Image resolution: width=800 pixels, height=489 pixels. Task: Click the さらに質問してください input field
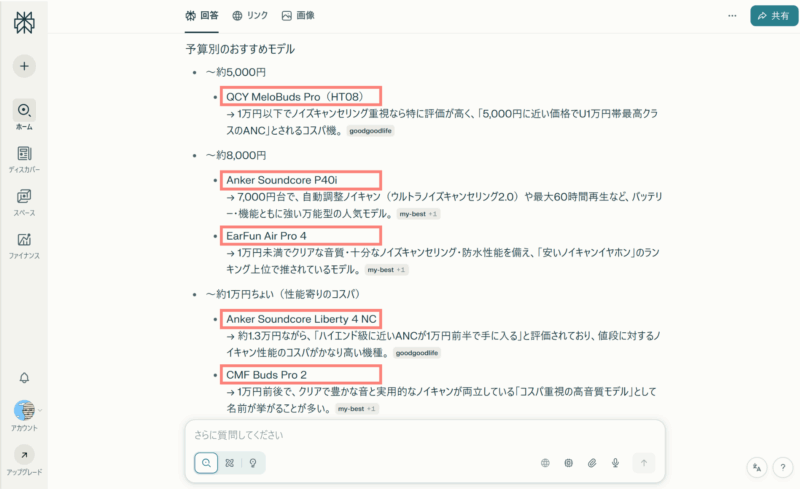click(x=424, y=435)
